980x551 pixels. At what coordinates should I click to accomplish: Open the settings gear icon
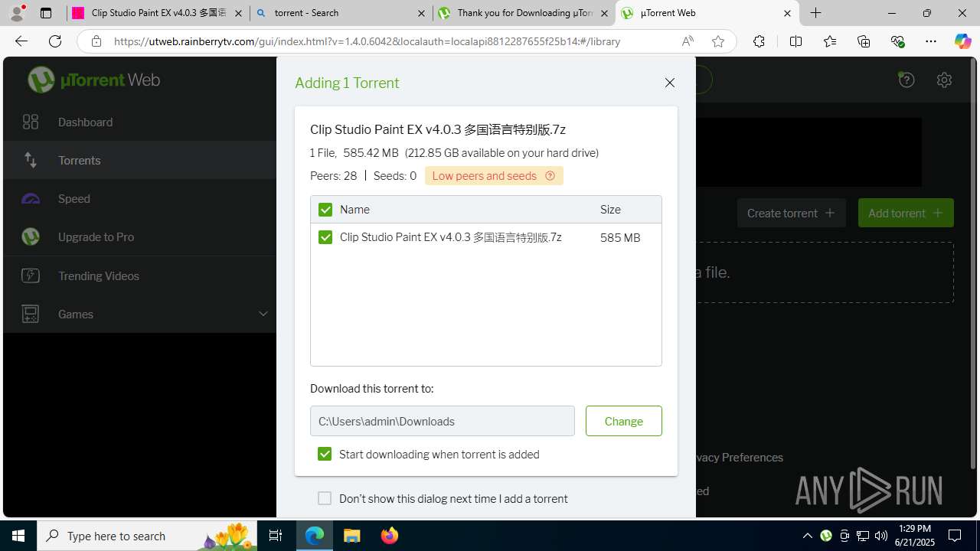coord(944,80)
